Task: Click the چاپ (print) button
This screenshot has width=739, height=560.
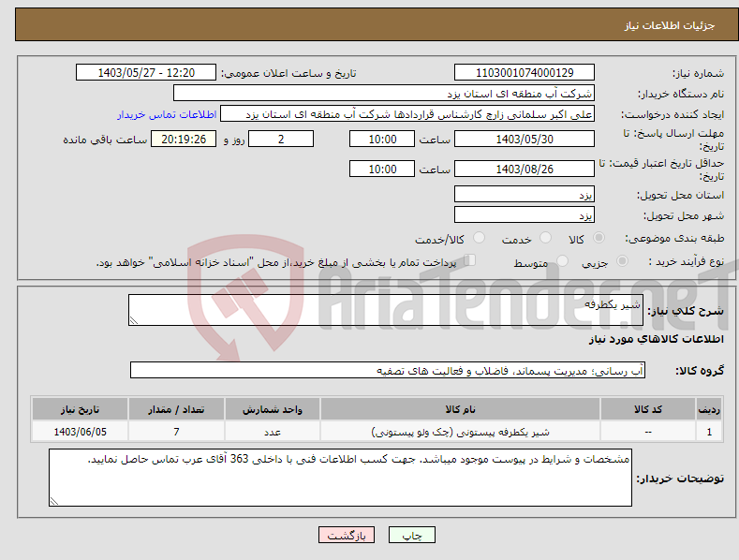Action: click(x=411, y=535)
